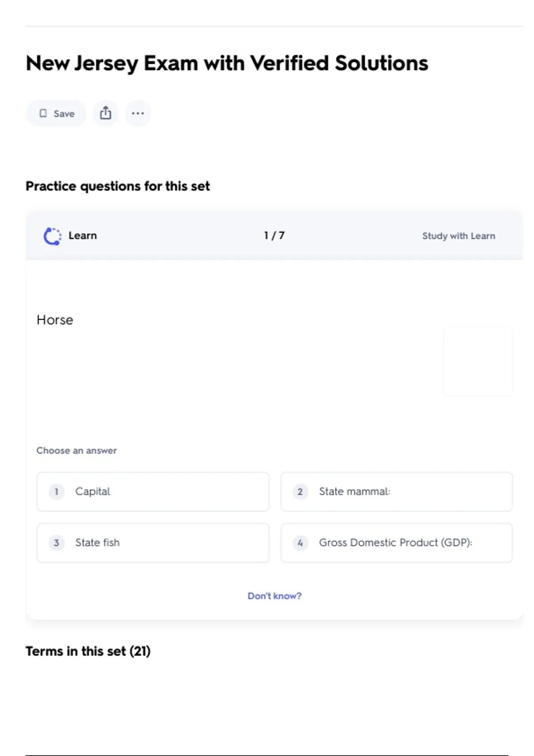Click the Horse term text

pyautogui.click(x=55, y=320)
